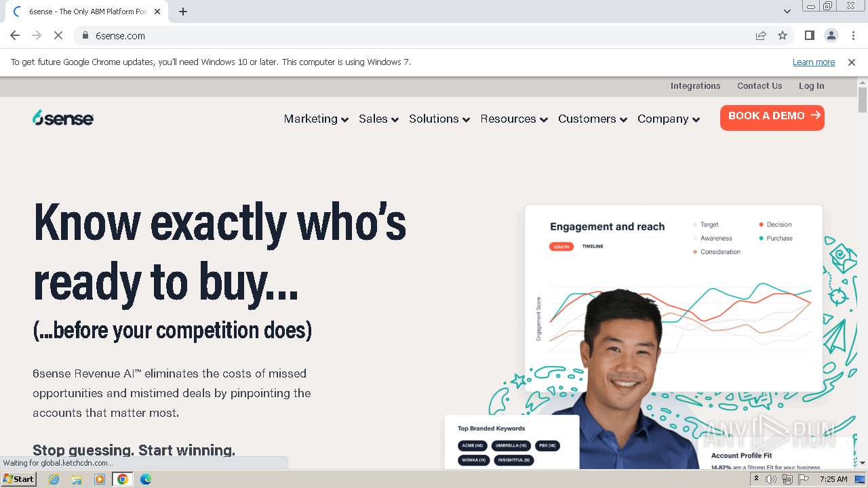The height and width of the screenshot is (488, 868).
Task: Open a new browser tab
Action: [183, 12]
